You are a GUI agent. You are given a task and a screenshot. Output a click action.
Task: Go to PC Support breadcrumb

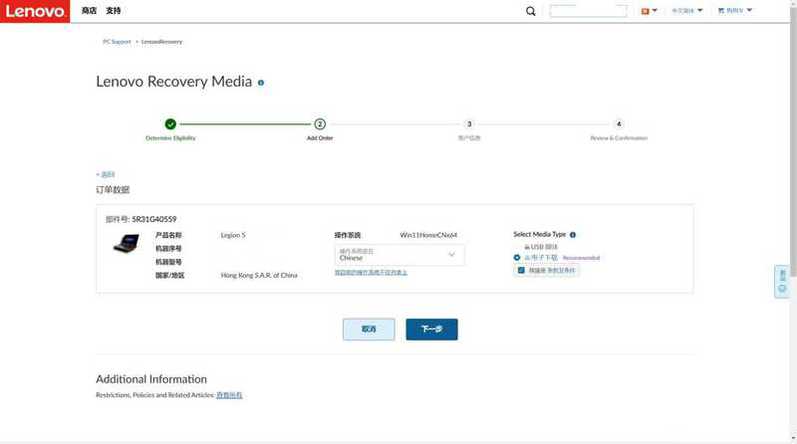[x=117, y=42]
